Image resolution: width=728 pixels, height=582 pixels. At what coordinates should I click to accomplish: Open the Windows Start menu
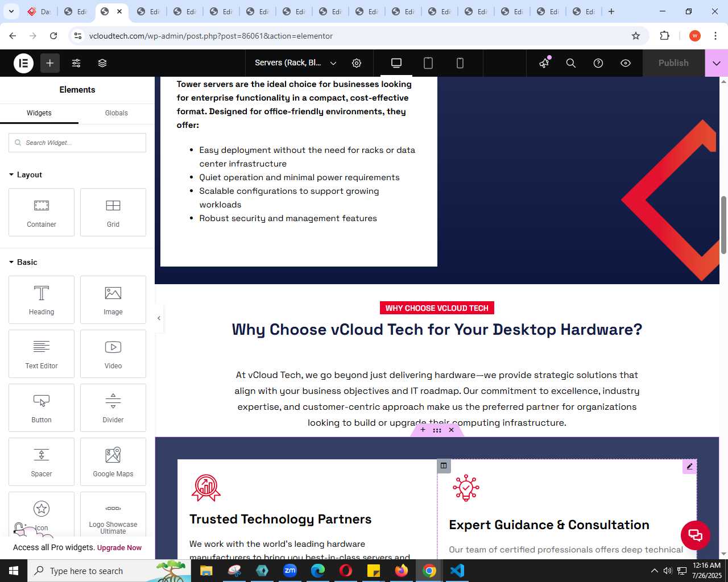14,571
